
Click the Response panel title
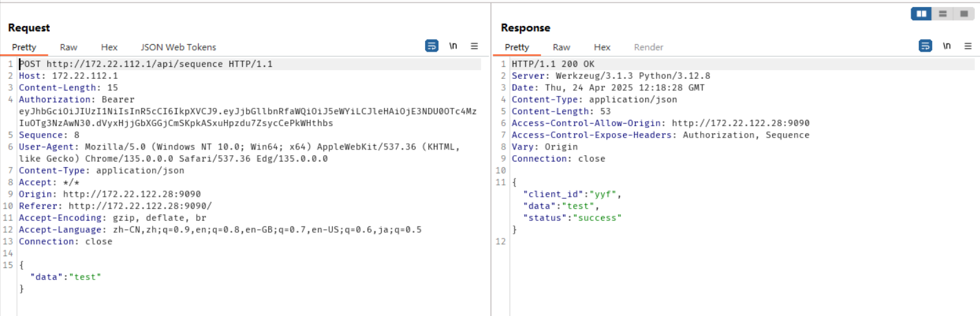525,28
